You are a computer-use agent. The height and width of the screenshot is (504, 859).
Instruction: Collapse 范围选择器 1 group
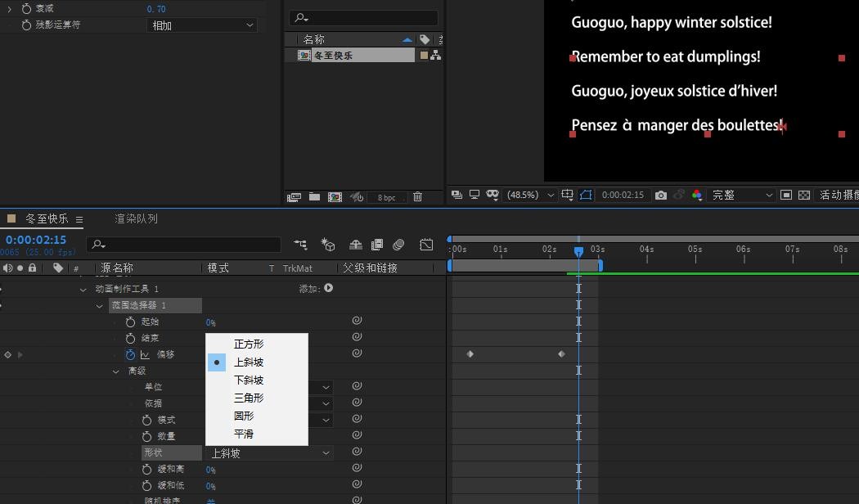tap(99, 306)
